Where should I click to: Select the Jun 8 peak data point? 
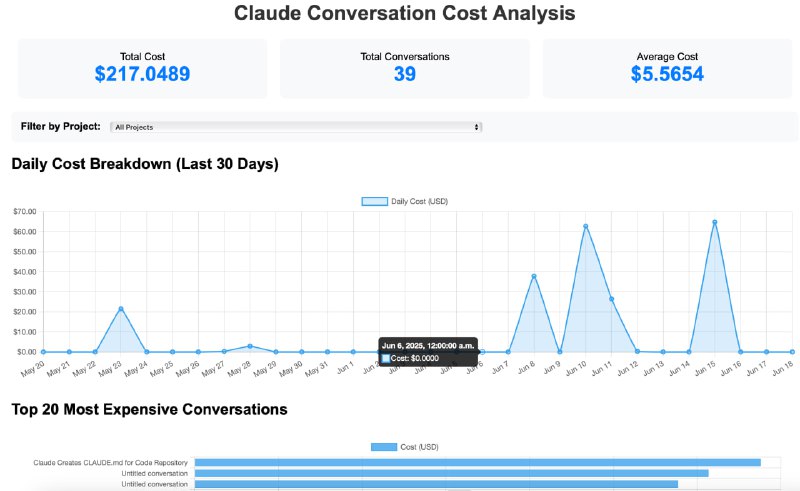pos(534,276)
